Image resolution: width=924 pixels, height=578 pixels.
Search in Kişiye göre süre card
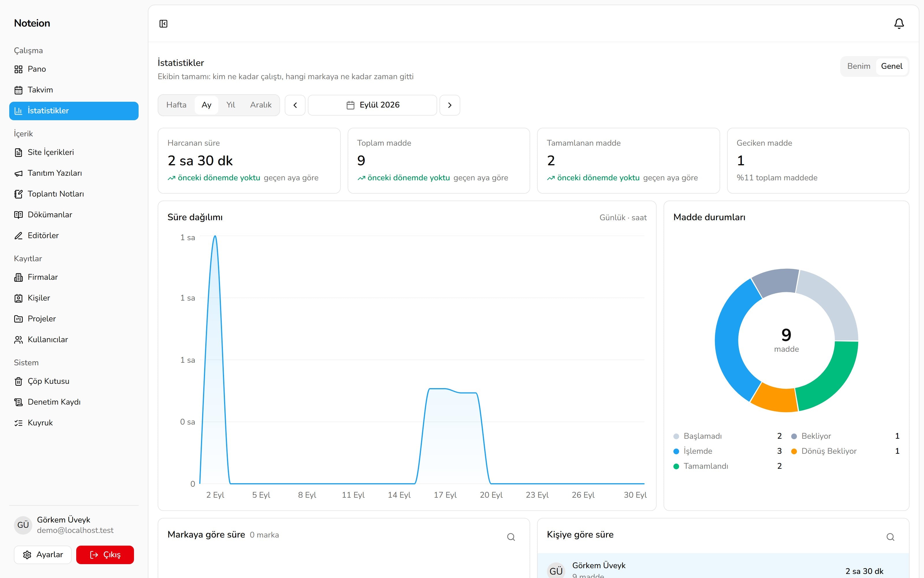pos(891,537)
